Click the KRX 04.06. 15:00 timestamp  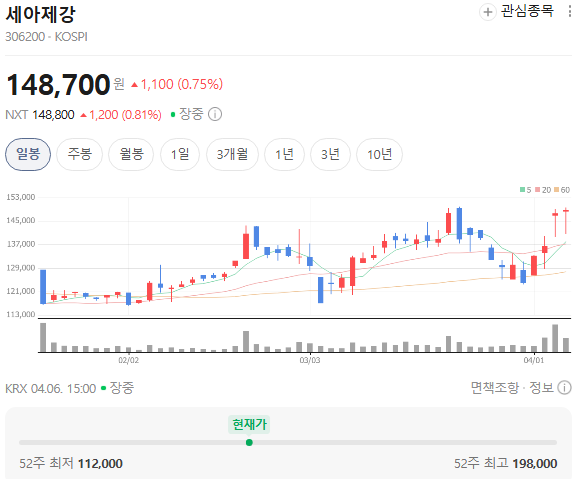(51, 388)
